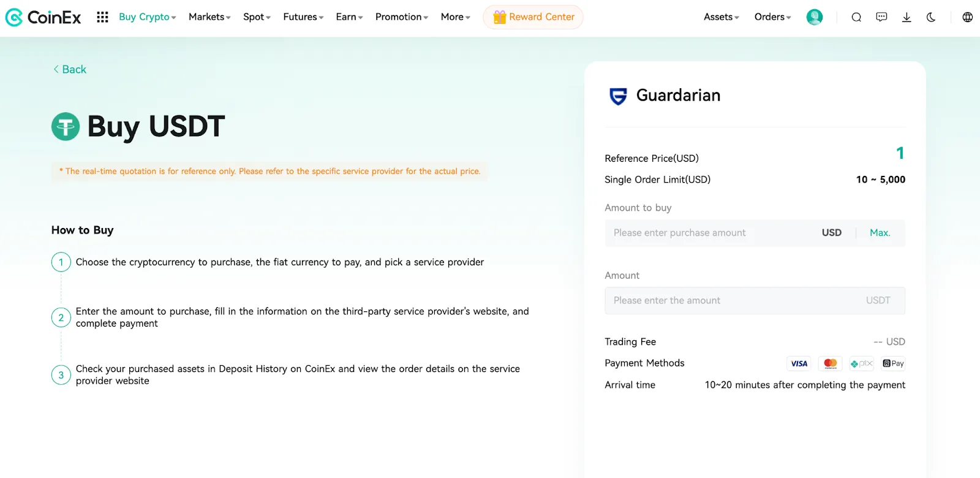The height and width of the screenshot is (478, 980).
Task: Click the step 3 circle marker
Action: (x=61, y=375)
